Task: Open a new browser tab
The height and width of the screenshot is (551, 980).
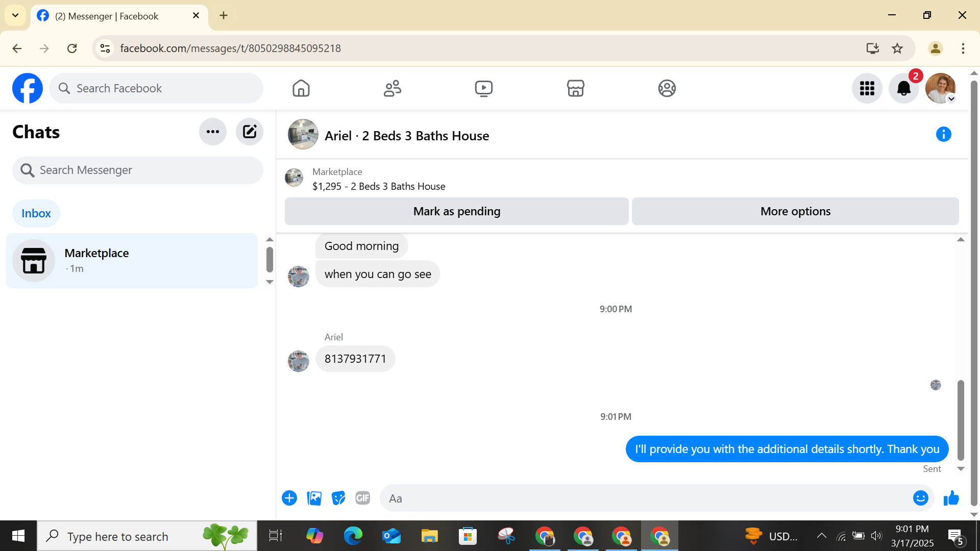Action: coord(224,15)
